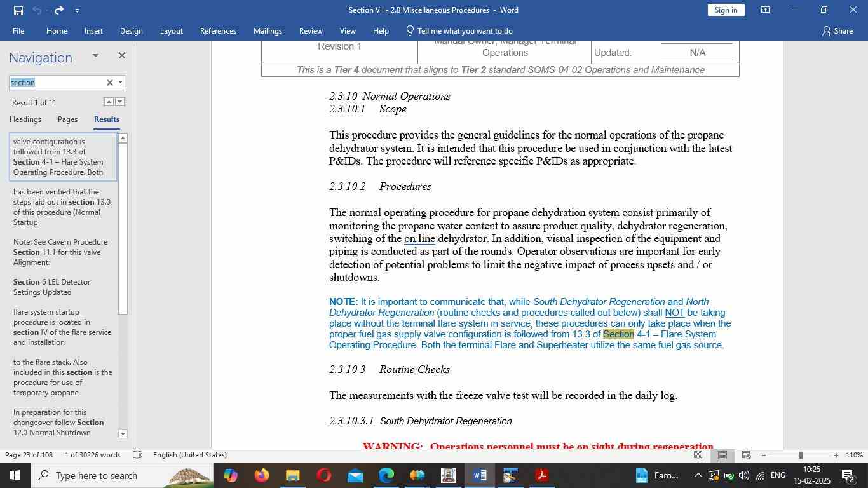Show hidden system tray icons chevron
Viewport: 868px width, 488px height.
click(698, 475)
